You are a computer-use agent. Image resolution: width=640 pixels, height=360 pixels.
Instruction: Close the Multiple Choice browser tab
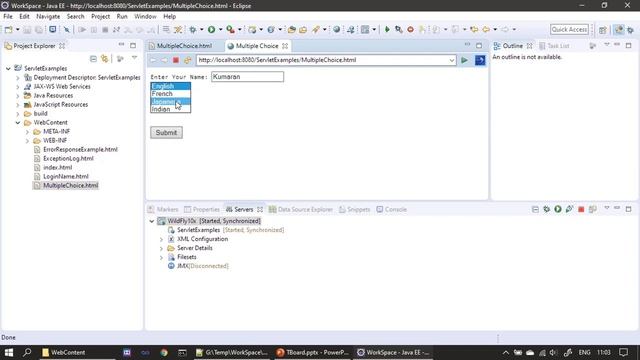(x=285, y=46)
